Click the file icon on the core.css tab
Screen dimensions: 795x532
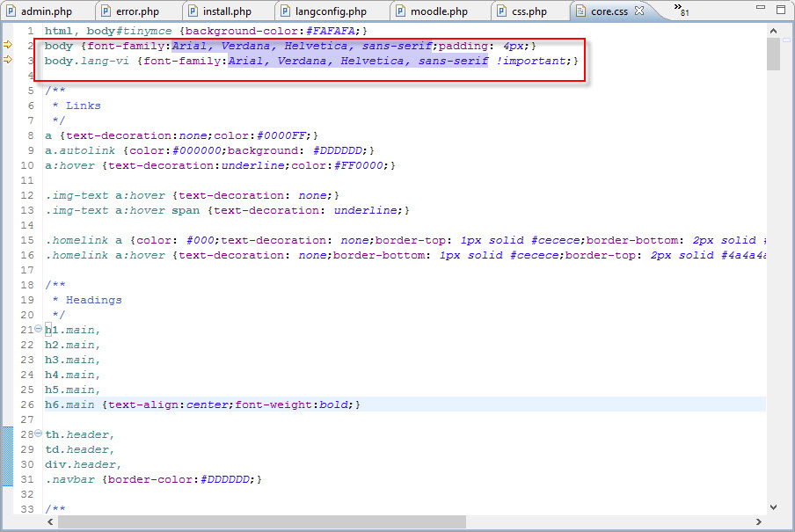[580, 11]
